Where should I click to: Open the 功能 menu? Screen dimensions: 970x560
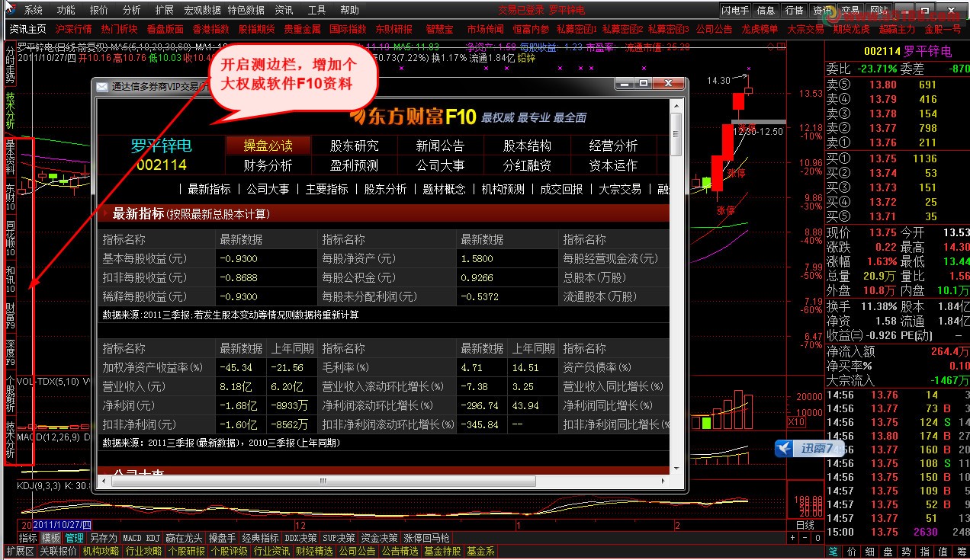[x=66, y=10]
